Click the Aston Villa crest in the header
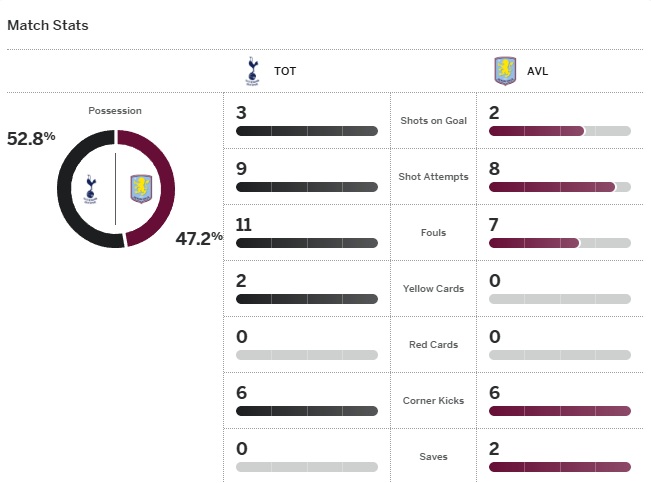This screenshot has width=651, height=483. pyautogui.click(x=505, y=71)
